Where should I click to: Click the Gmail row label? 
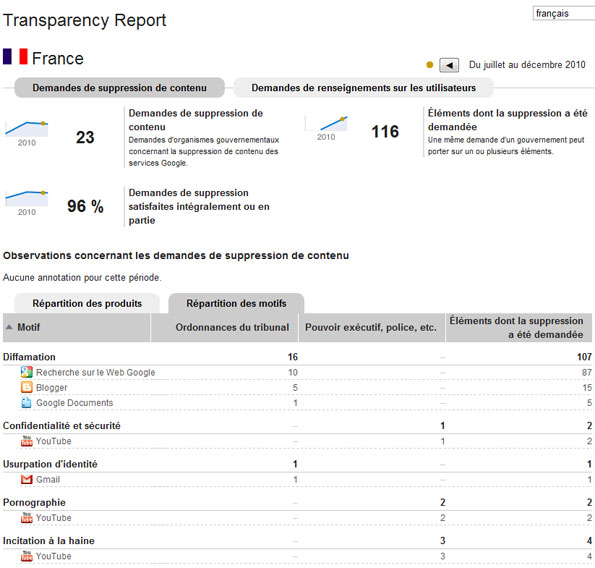[48, 480]
